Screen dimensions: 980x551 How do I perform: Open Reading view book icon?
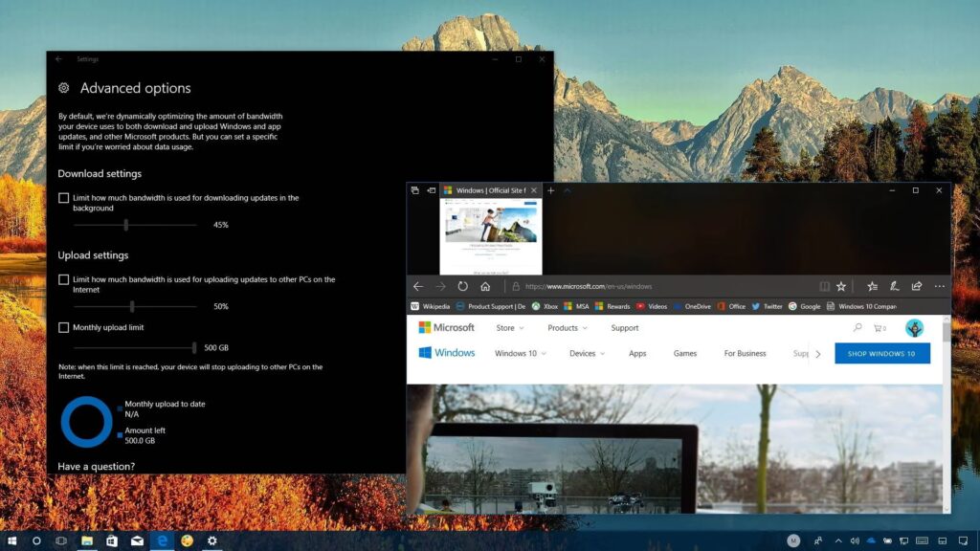tap(824, 286)
